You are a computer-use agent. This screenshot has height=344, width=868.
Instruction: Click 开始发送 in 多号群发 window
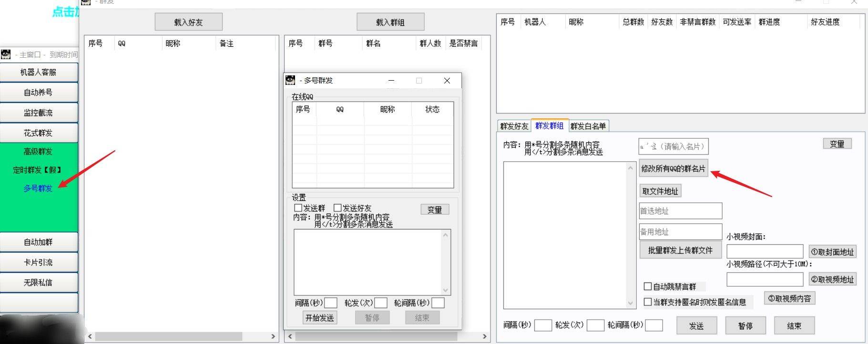pyautogui.click(x=320, y=318)
